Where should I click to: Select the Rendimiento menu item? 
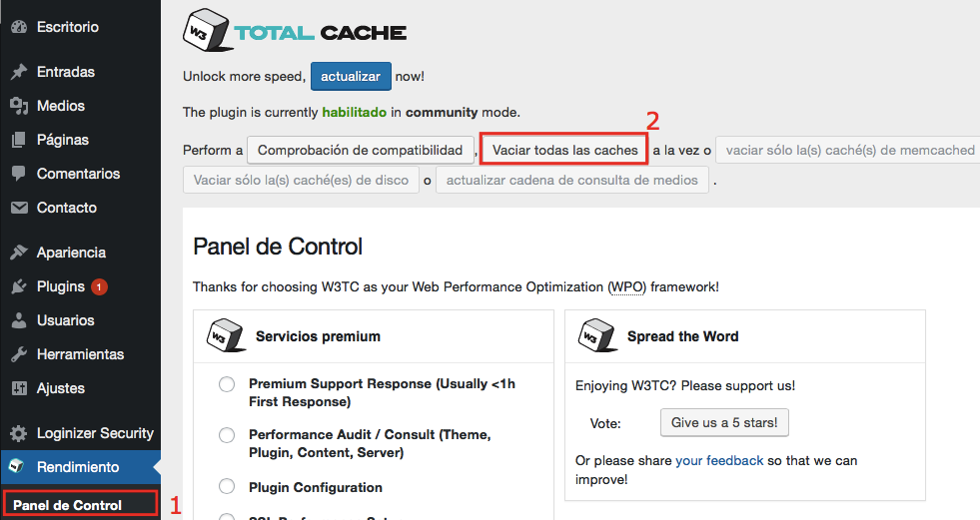tap(80, 467)
